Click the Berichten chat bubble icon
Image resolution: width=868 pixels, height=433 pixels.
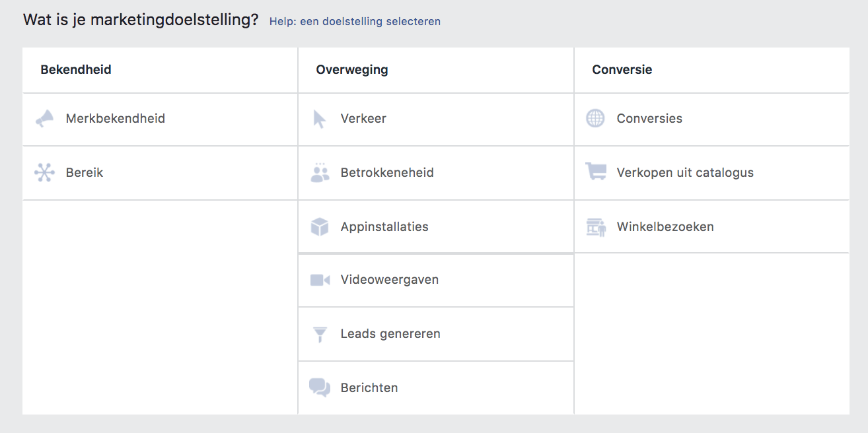320,387
